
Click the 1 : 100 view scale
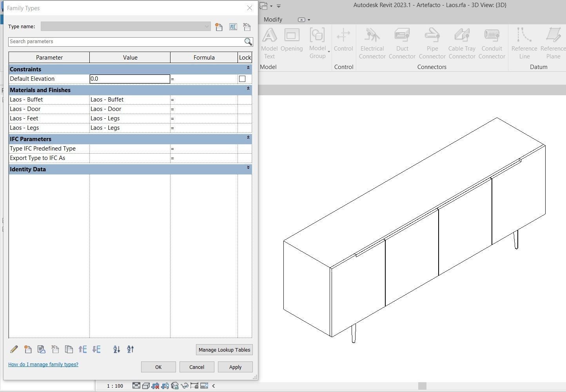pos(115,386)
